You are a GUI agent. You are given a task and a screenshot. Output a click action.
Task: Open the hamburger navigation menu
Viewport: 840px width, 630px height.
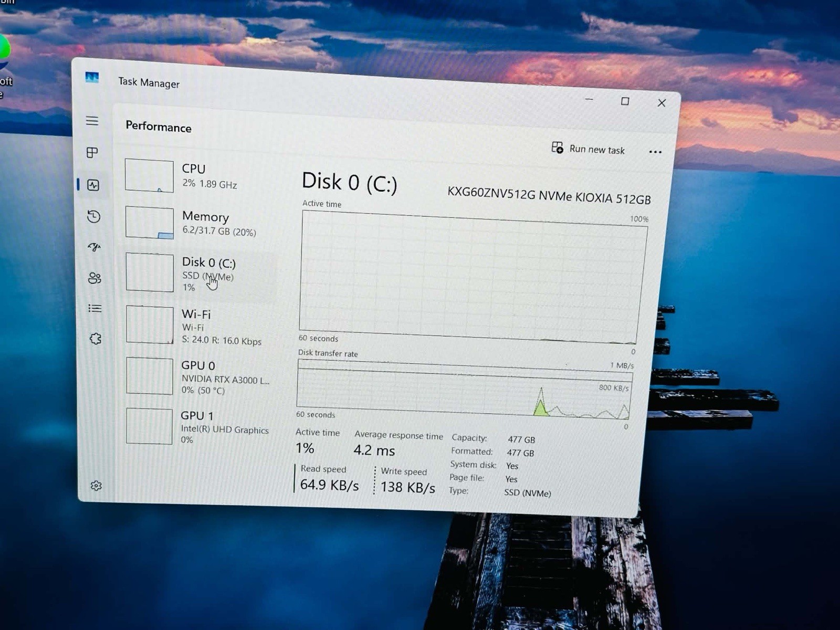tap(92, 121)
